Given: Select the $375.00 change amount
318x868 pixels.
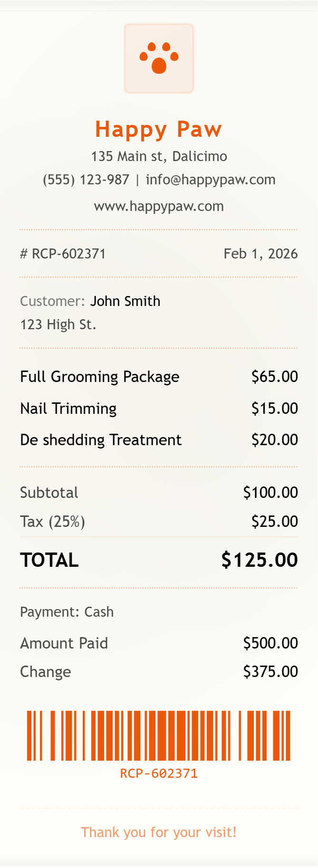Looking at the screenshot, I should tap(270, 672).
